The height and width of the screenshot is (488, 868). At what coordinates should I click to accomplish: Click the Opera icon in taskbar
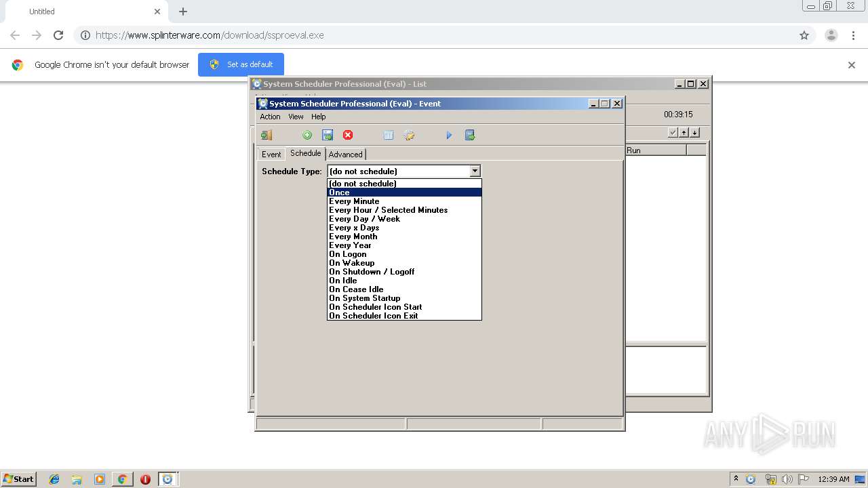pos(145,479)
